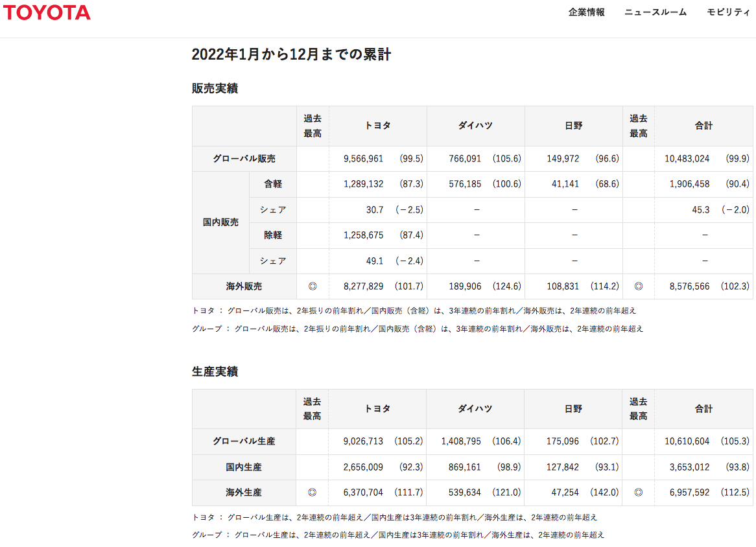
Task: Select the 除軽 value 1,258,675
Action: (x=363, y=235)
